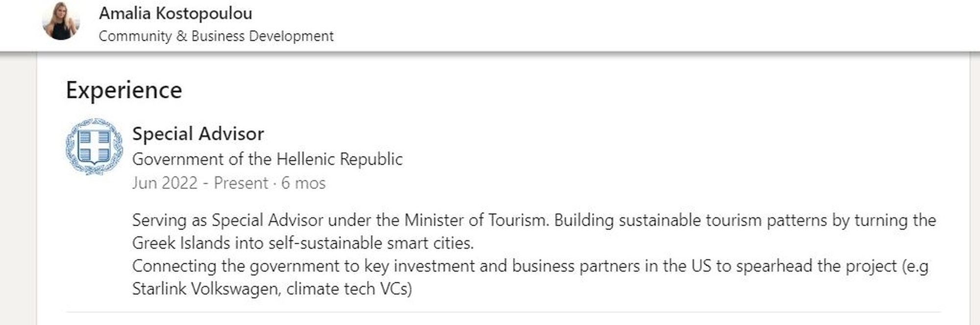980x325 pixels.
Task: Click the phrase climate tech VCs
Action: pyautogui.click(x=349, y=289)
